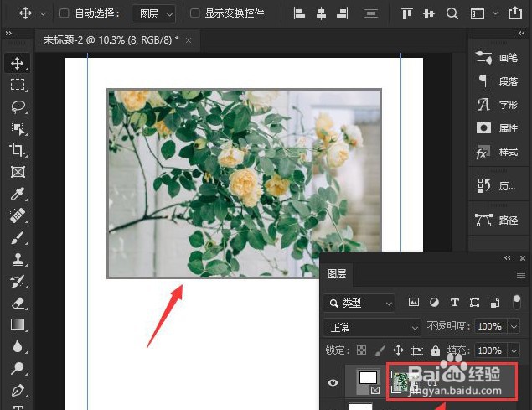
Task: Toggle lock image pixels brush icon
Action: point(380,350)
